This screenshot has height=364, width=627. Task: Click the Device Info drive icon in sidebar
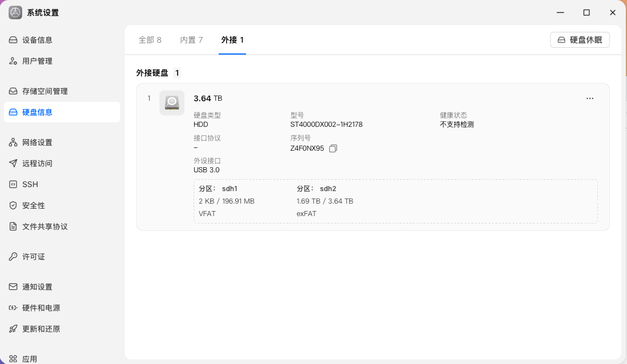[13, 40]
